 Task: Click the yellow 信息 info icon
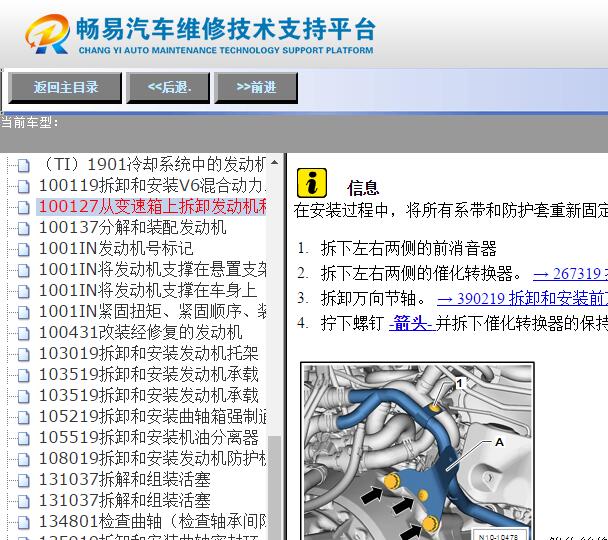coord(312,183)
